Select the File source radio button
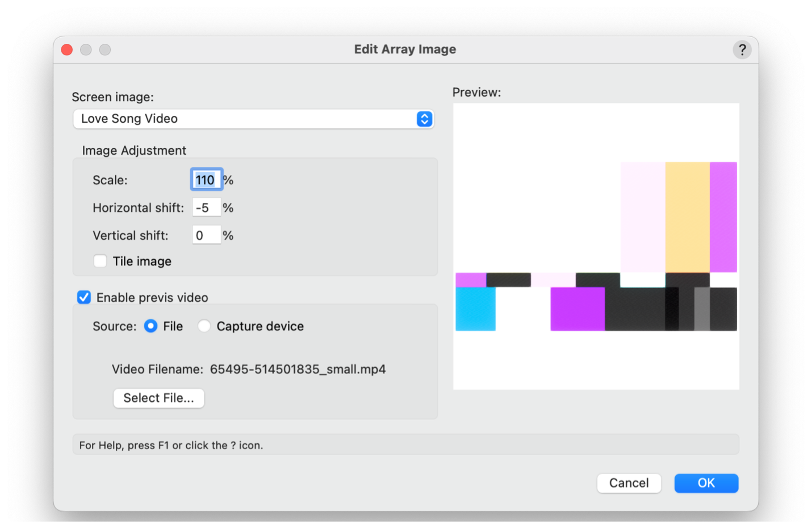This screenshot has height=524, width=812. [x=151, y=326]
